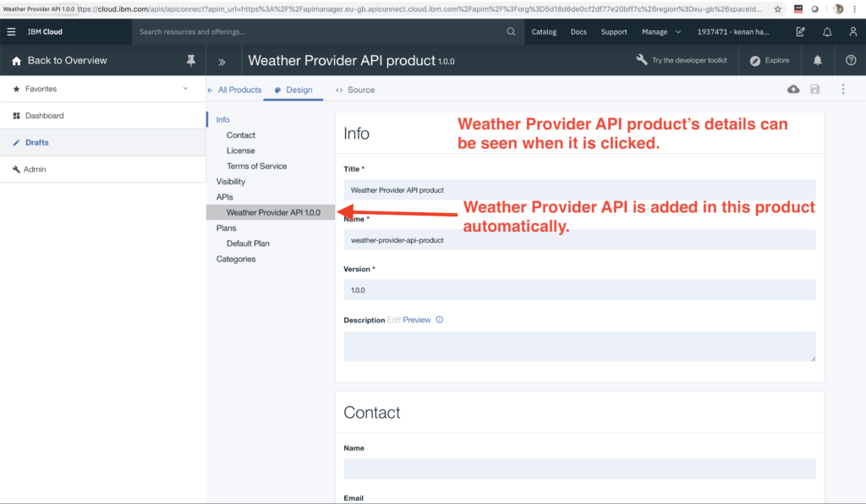Select Categories in the product outline
Image resolution: width=866 pixels, height=504 pixels.
236,259
